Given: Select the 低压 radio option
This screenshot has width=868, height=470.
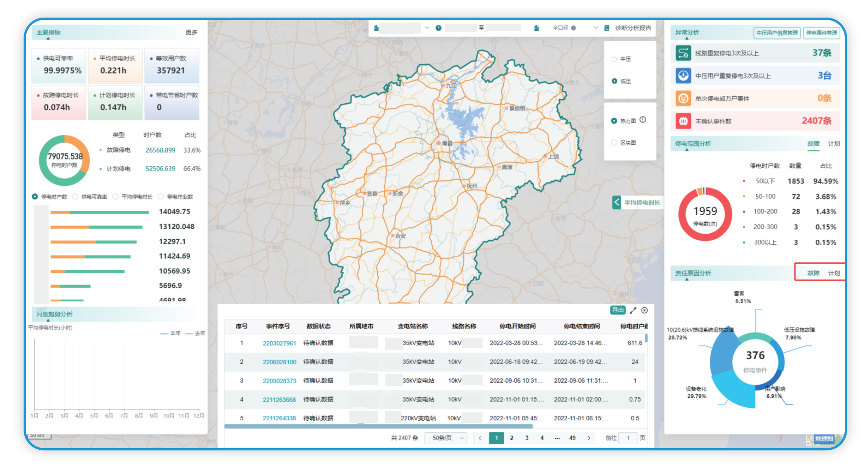Looking at the screenshot, I should pos(614,81).
